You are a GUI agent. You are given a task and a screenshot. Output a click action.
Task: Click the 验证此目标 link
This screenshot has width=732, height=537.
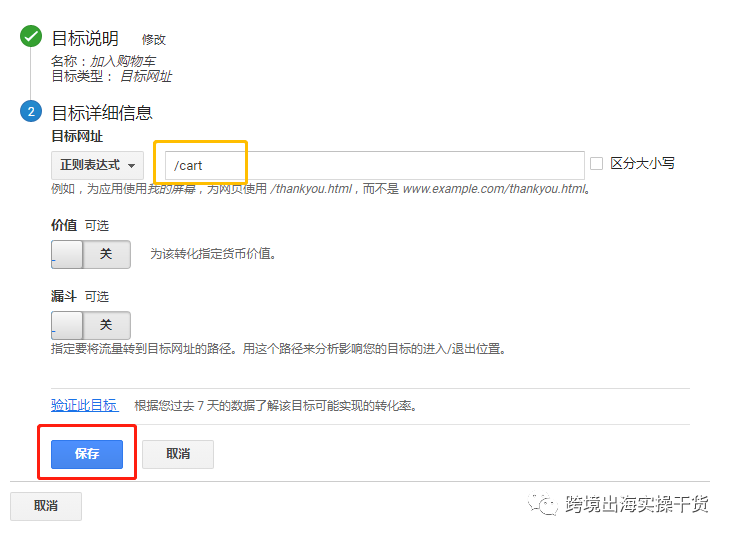pos(84,405)
